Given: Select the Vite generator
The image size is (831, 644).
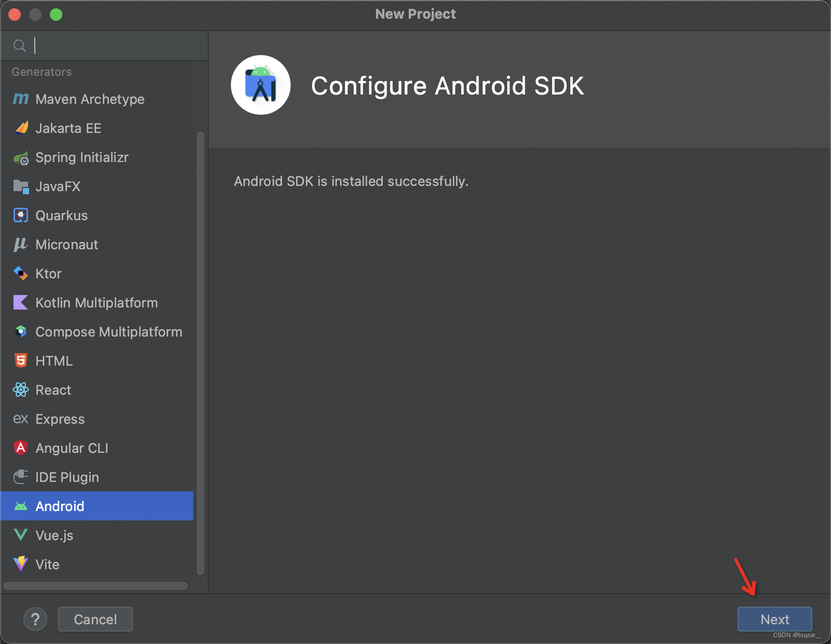Looking at the screenshot, I should click(97, 564).
